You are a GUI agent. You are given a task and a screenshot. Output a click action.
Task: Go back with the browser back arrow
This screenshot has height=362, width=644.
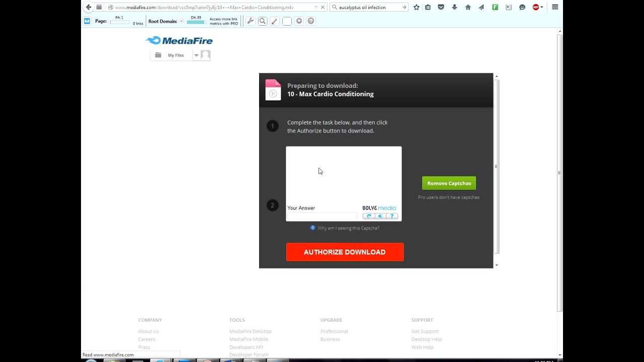89,7
